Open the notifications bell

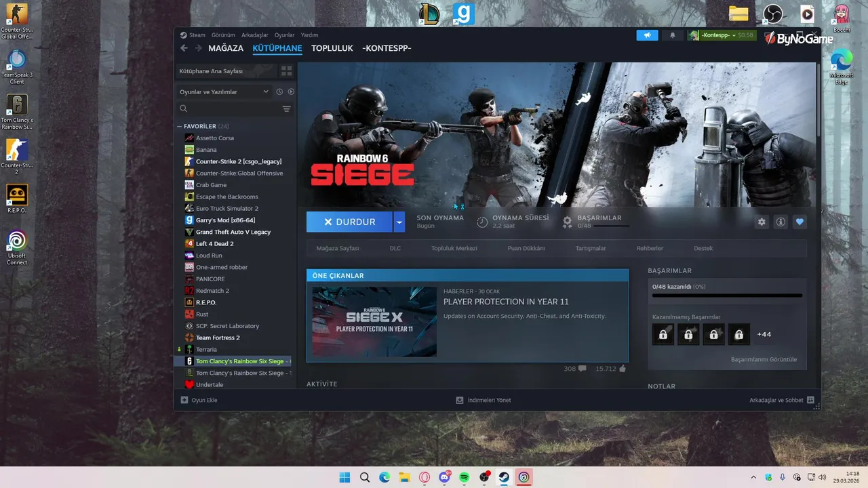click(672, 35)
